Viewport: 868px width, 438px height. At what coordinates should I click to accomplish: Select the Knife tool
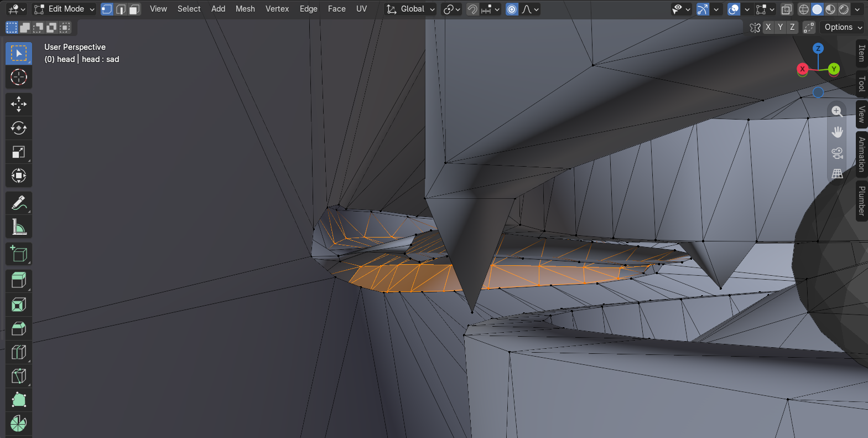[19, 376]
